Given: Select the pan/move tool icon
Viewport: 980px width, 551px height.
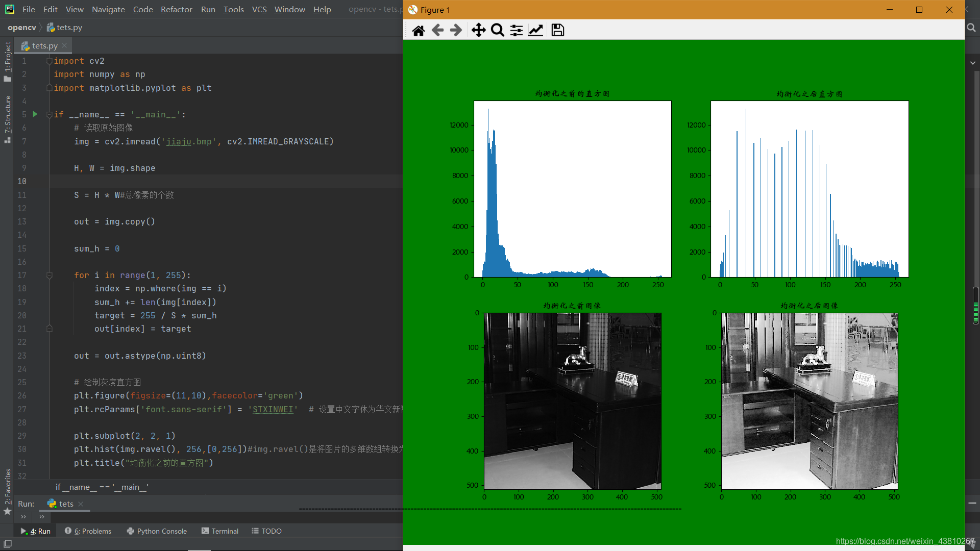Looking at the screenshot, I should (x=479, y=30).
